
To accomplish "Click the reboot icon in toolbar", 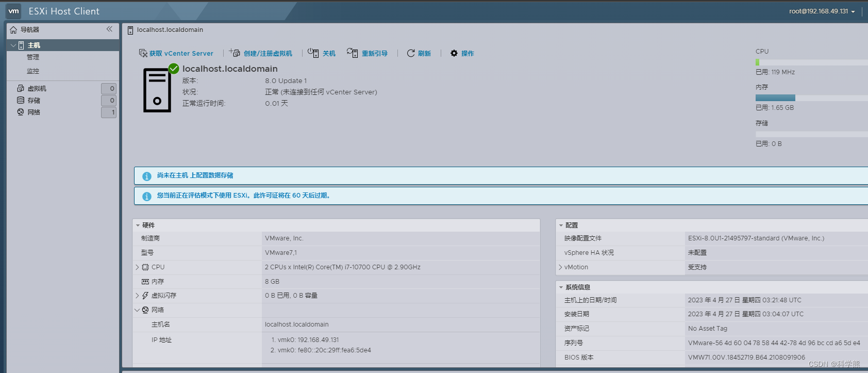I will (353, 53).
